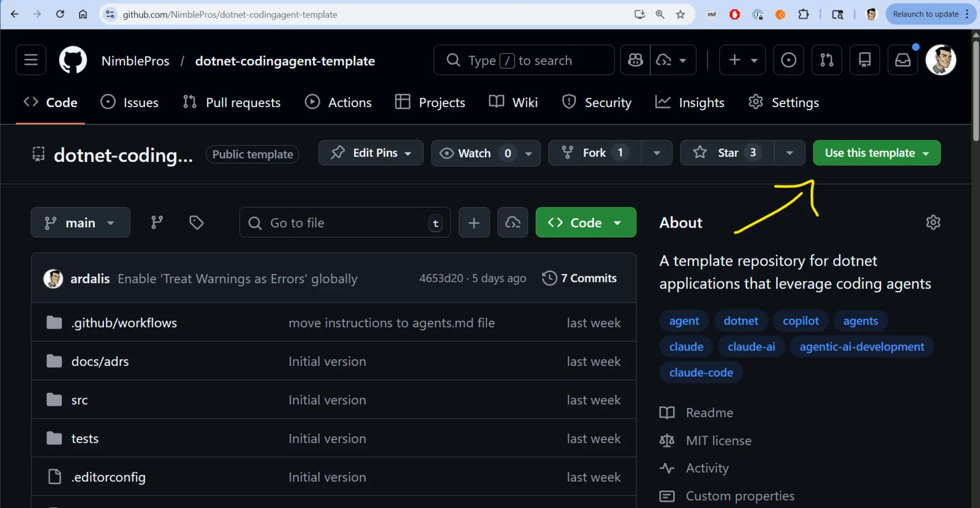Open the src folder
Viewport: 980px width, 508px height.
click(x=80, y=400)
